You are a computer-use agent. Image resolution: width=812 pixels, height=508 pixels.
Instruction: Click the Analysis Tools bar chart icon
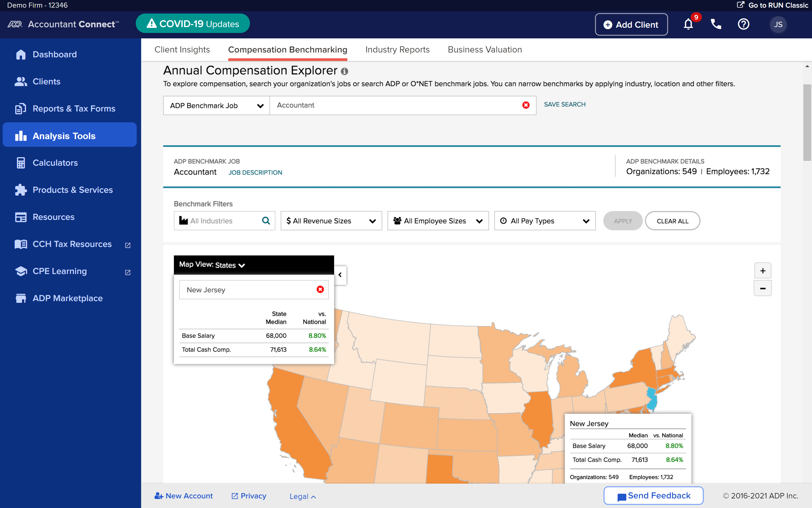coord(21,136)
